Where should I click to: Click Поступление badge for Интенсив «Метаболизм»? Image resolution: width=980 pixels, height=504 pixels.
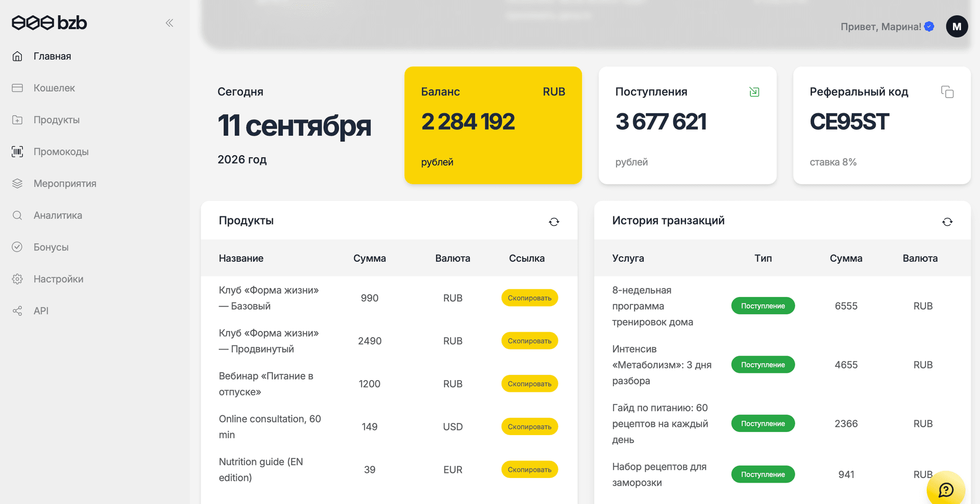[x=763, y=365]
